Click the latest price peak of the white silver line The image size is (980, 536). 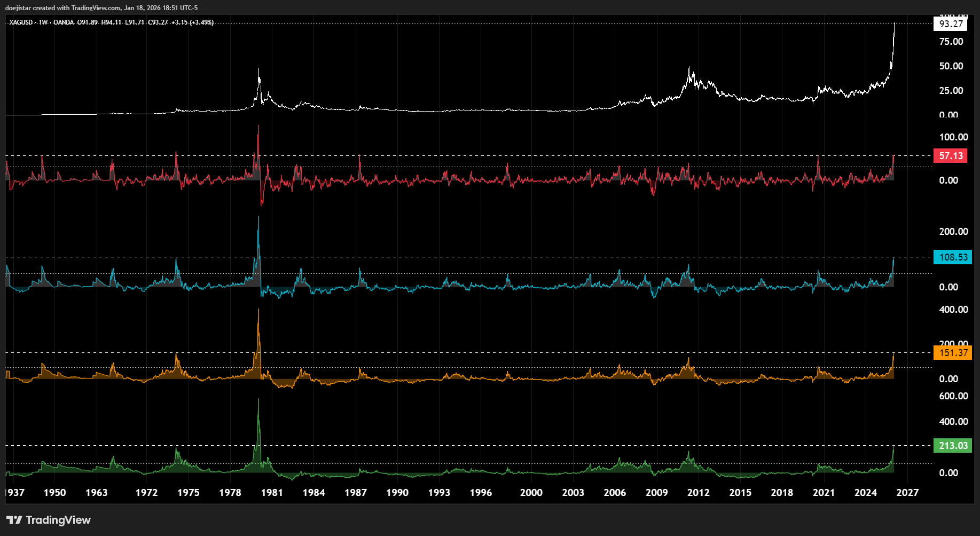coord(894,24)
